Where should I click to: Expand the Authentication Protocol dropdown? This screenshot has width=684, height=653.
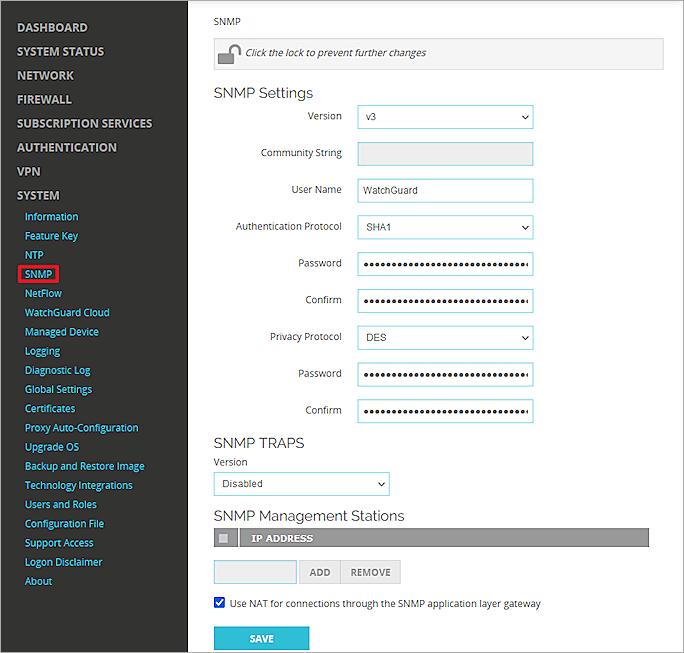[444, 227]
